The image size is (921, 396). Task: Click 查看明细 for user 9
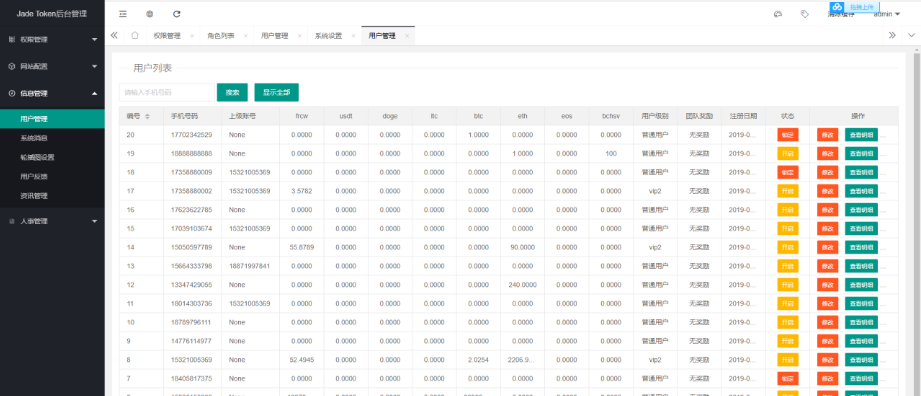pos(861,341)
